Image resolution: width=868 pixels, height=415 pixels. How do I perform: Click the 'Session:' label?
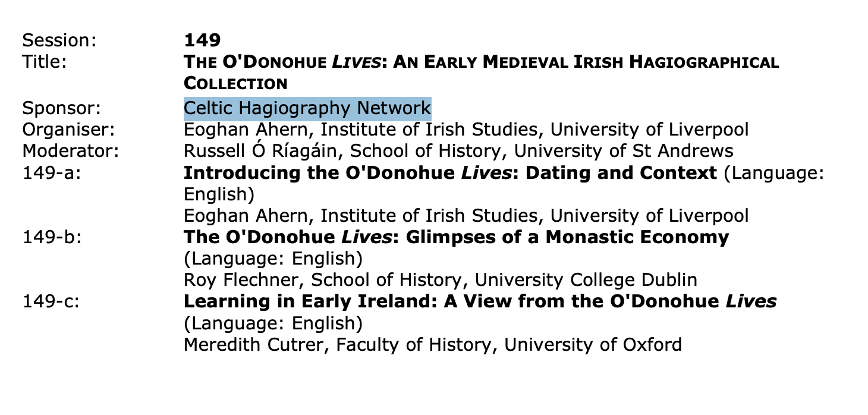[59, 40]
